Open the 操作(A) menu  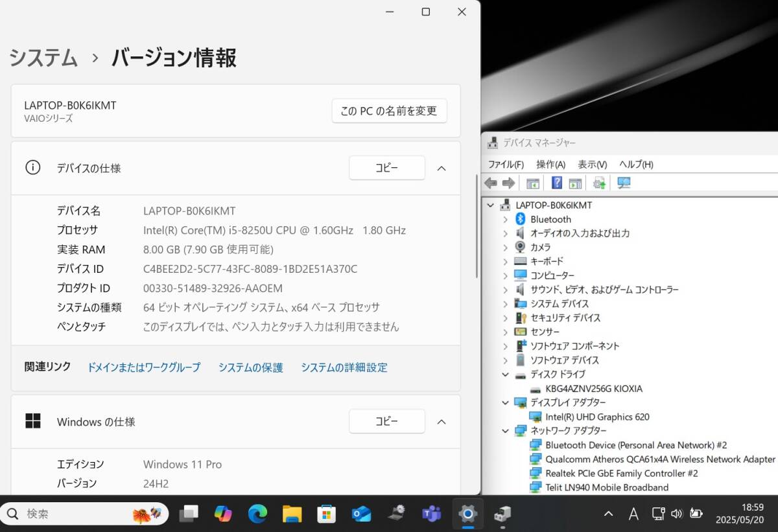pyautogui.click(x=550, y=165)
